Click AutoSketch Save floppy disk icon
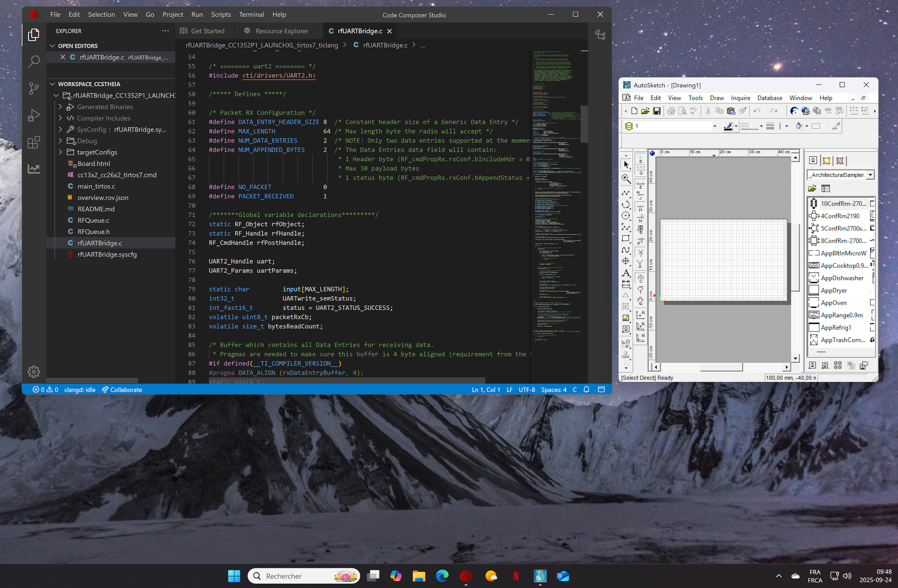This screenshot has width=898, height=588. point(657,111)
